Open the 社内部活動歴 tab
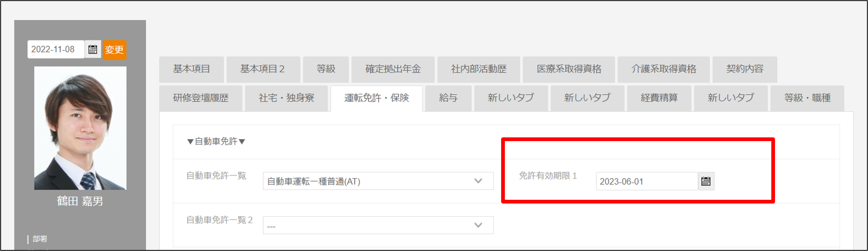The width and height of the screenshot is (868, 251). (x=478, y=69)
